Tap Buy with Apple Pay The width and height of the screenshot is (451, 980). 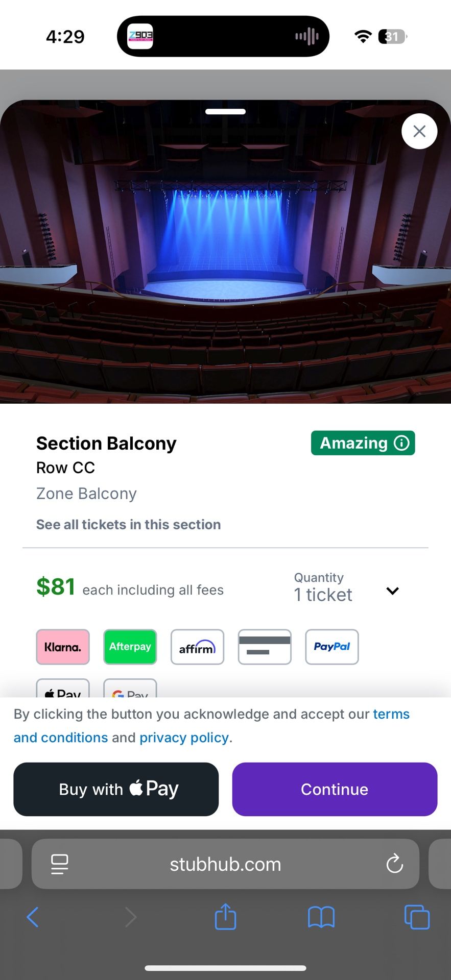116,789
